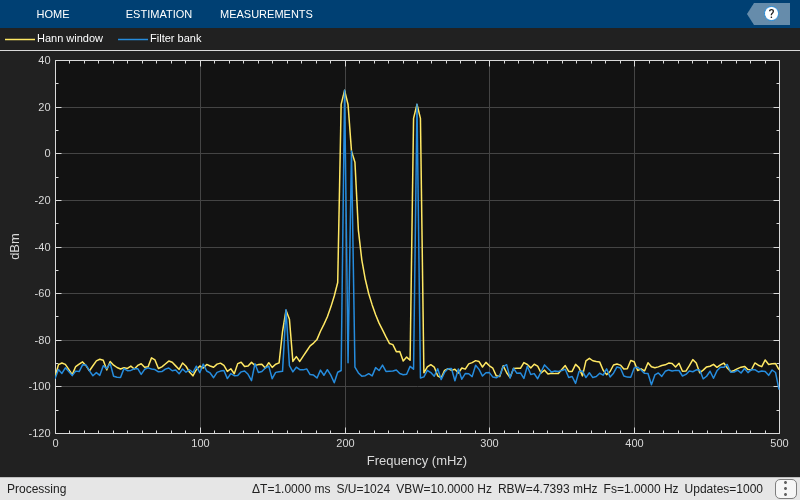
Task: Click the yellow Hann window legend line
Action: tap(19, 39)
